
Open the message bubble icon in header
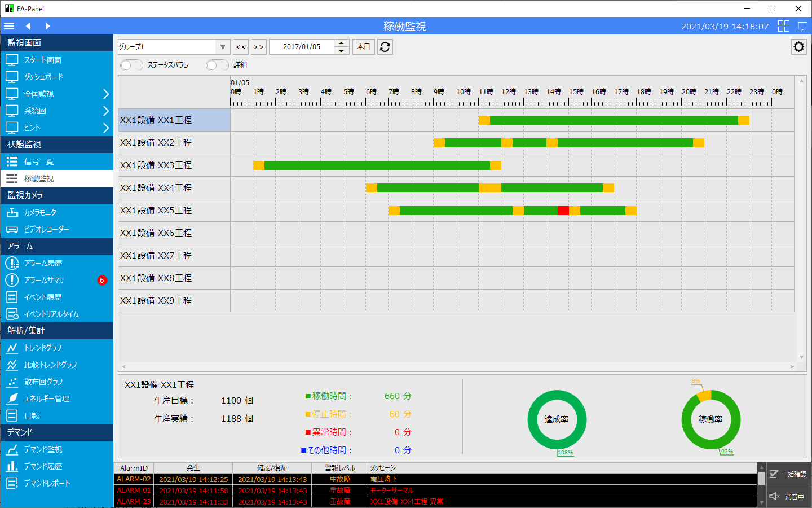[x=803, y=26]
